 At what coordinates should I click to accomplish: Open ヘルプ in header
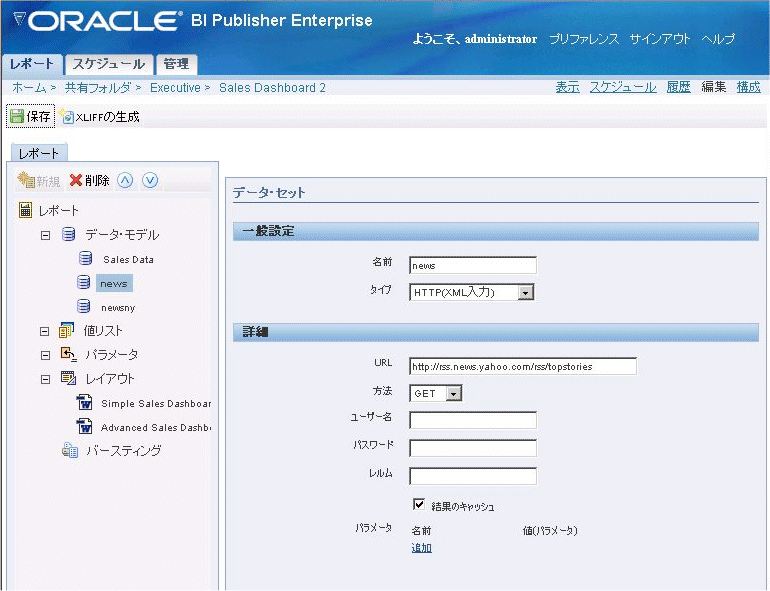[x=718, y=39]
